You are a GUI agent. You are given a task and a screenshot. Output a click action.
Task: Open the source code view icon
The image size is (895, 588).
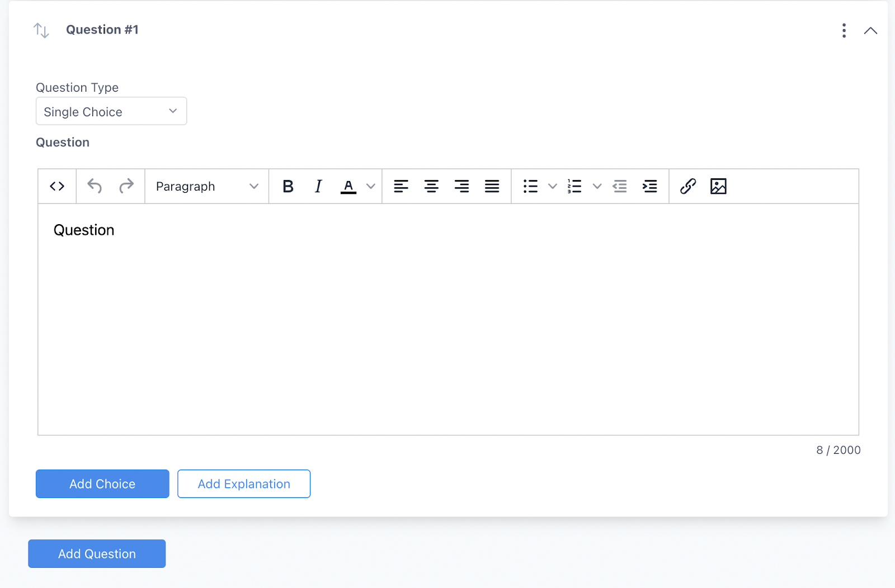(x=57, y=186)
